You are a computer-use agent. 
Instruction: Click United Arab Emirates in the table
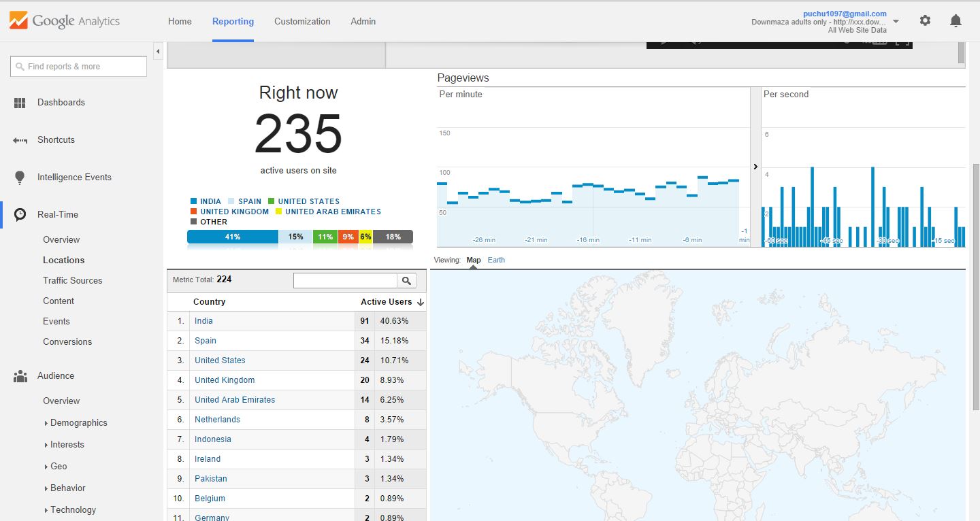tap(235, 400)
